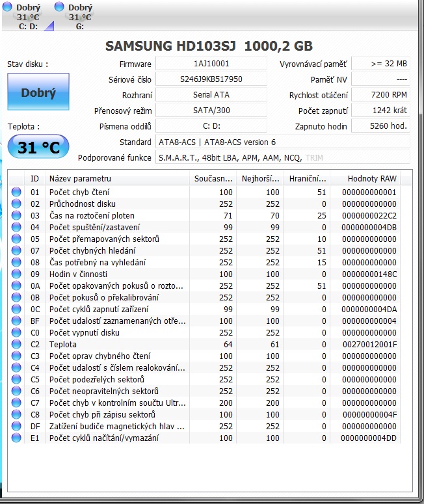
Task: Select the Počet neopravitelných sektorů text
Action: point(104,391)
